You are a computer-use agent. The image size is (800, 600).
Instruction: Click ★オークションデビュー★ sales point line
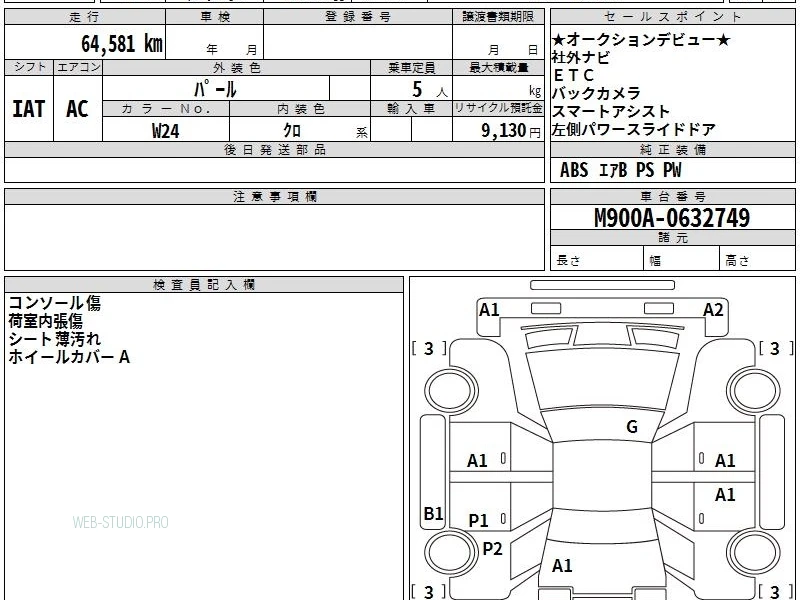pyautogui.click(x=641, y=39)
